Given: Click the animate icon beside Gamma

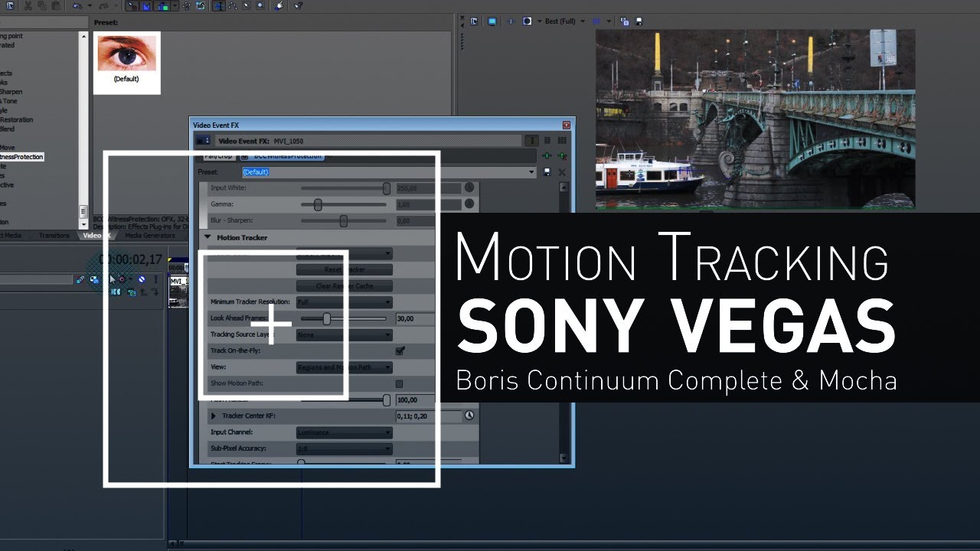Looking at the screenshot, I should click(469, 204).
